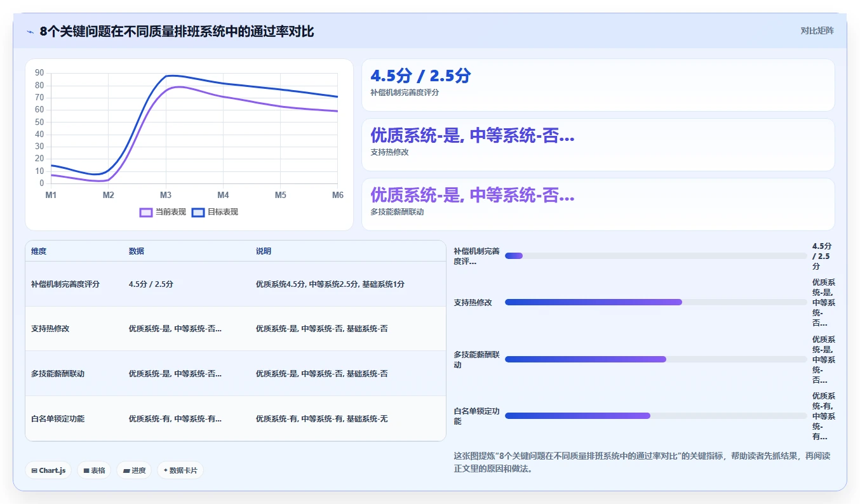Select the 白名单锁定功能 table row label

click(58, 419)
